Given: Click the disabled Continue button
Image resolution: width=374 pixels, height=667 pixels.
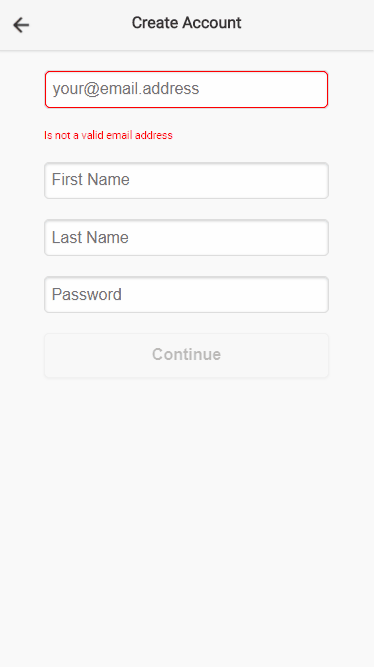Looking at the screenshot, I should 186,355.
